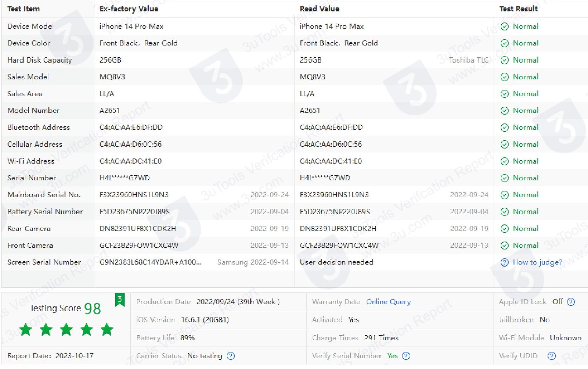Click the Verify UDID help icon

(x=551, y=356)
